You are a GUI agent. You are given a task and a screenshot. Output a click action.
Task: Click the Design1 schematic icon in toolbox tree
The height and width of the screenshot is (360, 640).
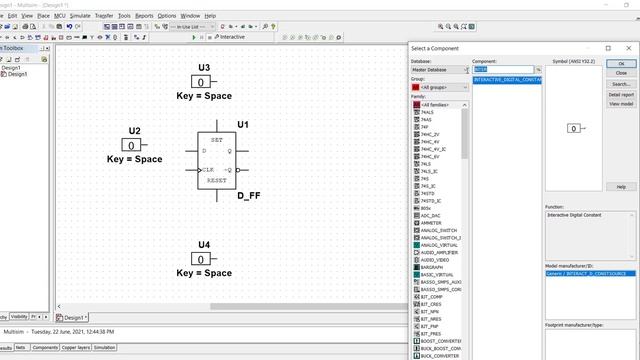[x=3, y=74]
